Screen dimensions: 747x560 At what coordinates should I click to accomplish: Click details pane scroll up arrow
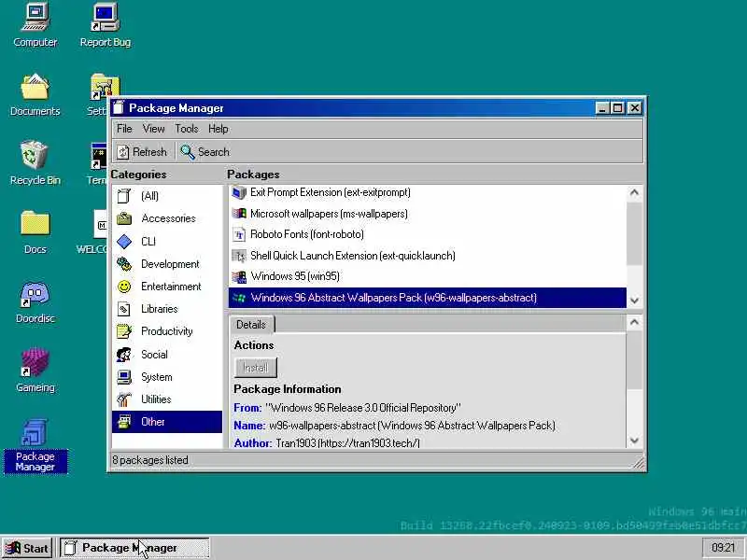(634, 322)
